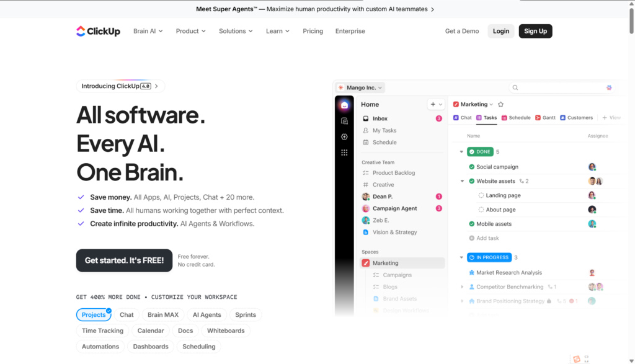This screenshot has height=364, width=635.
Task: Click Campaign Agent avatar
Action: pyautogui.click(x=366, y=208)
